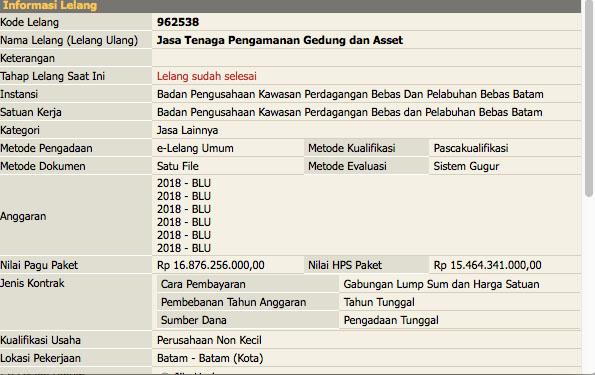Click the 'Batam - Batam (Kota)' location
The width and height of the screenshot is (595, 375).
pyautogui.click(x=210, y=358)
